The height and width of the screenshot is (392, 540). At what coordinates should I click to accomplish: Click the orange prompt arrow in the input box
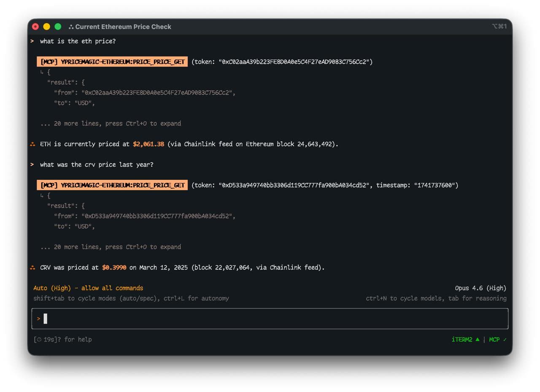coord(38,319)
